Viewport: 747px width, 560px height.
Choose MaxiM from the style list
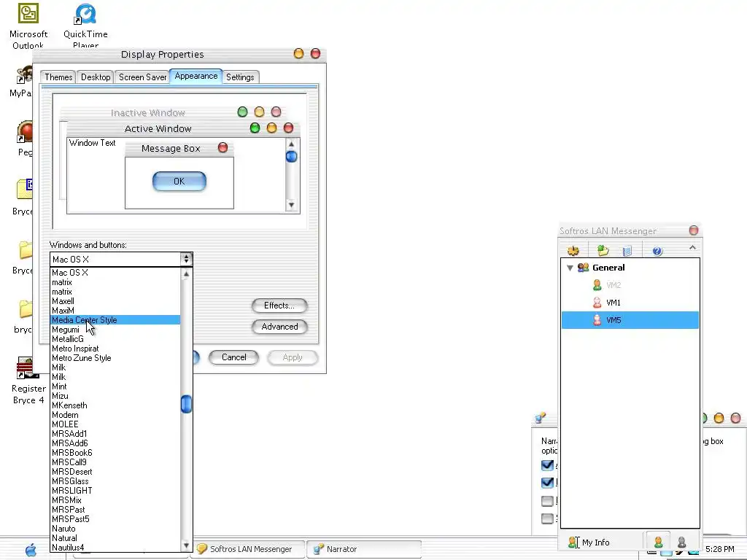pos(115,311)
